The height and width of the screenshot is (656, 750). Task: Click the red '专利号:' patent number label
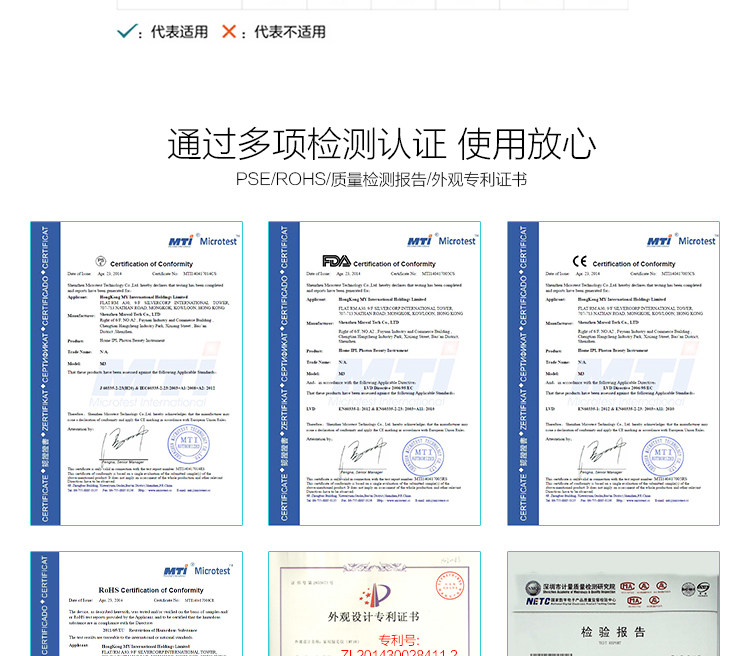[x=399, y=640]
